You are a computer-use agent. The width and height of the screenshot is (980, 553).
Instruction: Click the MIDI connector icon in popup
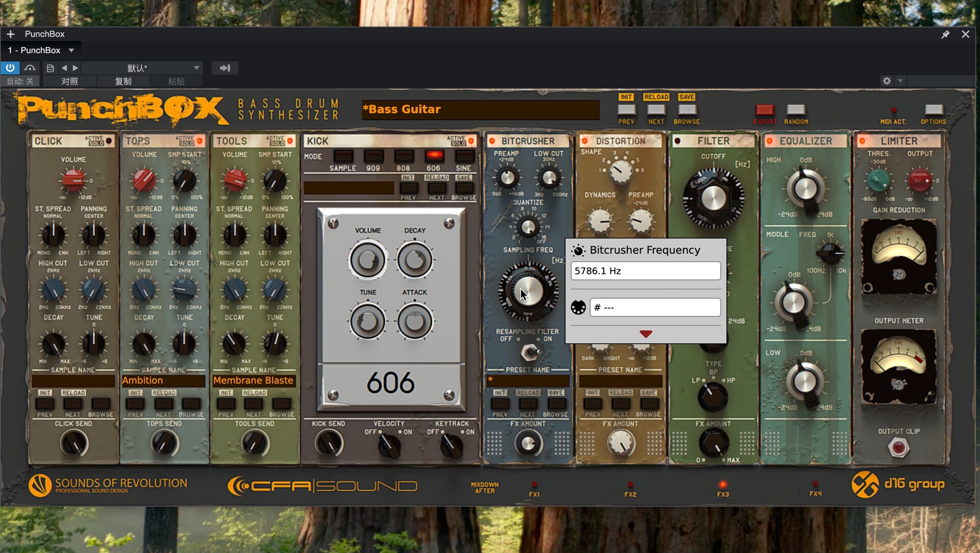(578, 307)
